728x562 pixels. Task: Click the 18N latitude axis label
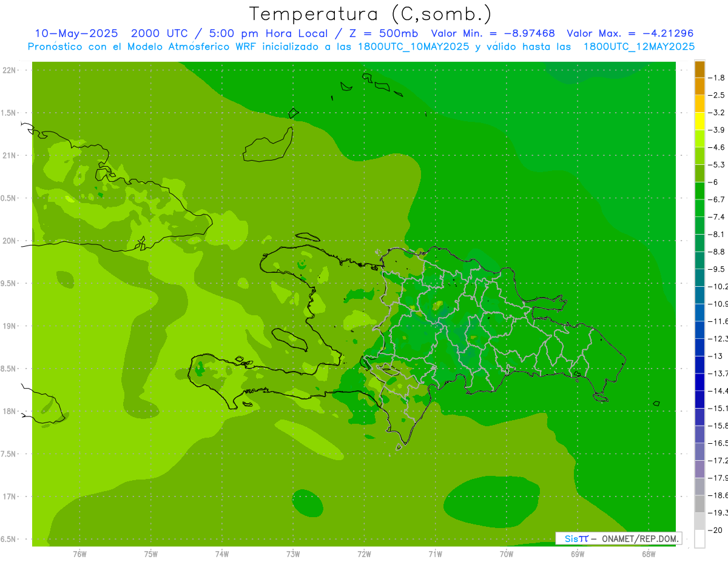[9, 411]
